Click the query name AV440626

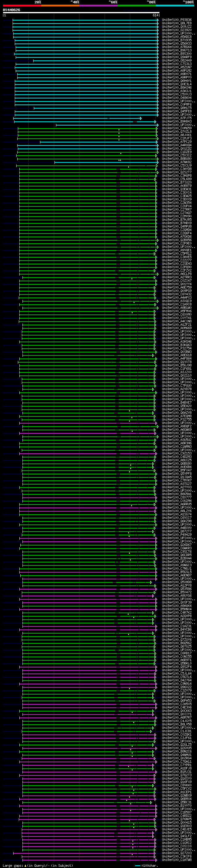(x=11, y=10)
